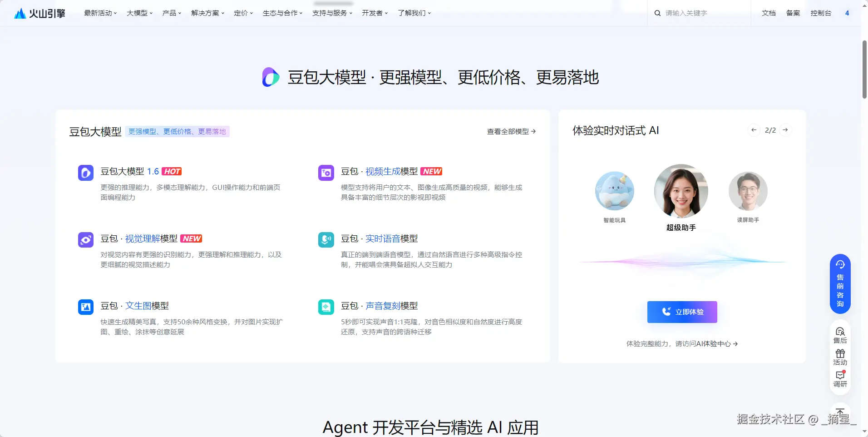This screenshot has width=868, height=437.
Task: Open 文档 in the top bar
Action: pyautogui.click(x=769, y=13)
